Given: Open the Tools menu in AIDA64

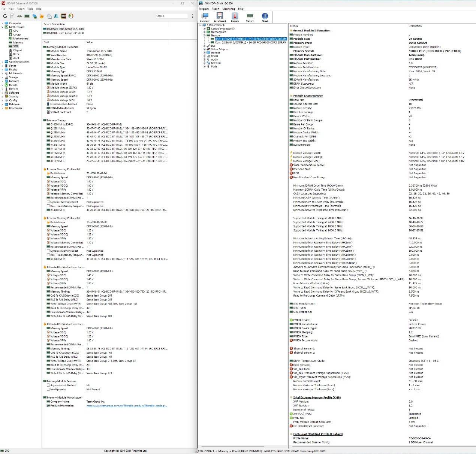Looking at the screenshot, I should pos(30,9).
